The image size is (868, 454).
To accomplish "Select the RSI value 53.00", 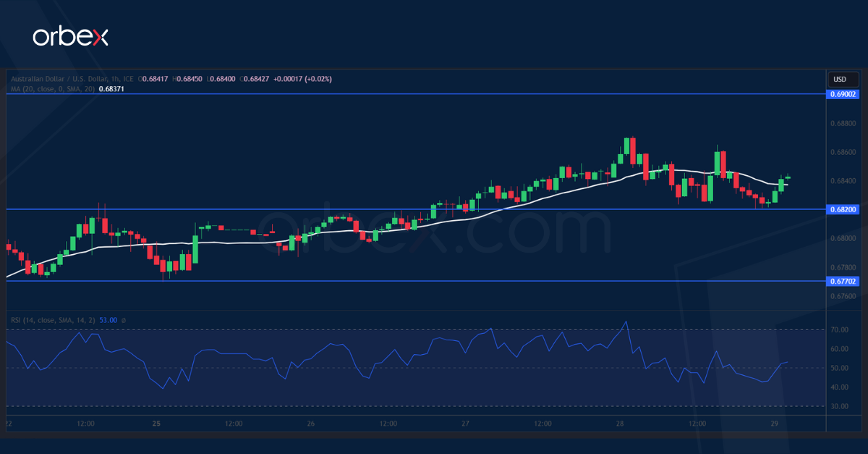I will tap(109, 319).
